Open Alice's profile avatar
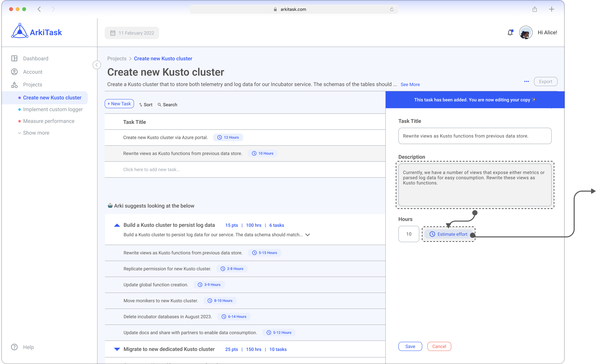The width and height of the screenshot is (596, 364). [x=525, y=33]
